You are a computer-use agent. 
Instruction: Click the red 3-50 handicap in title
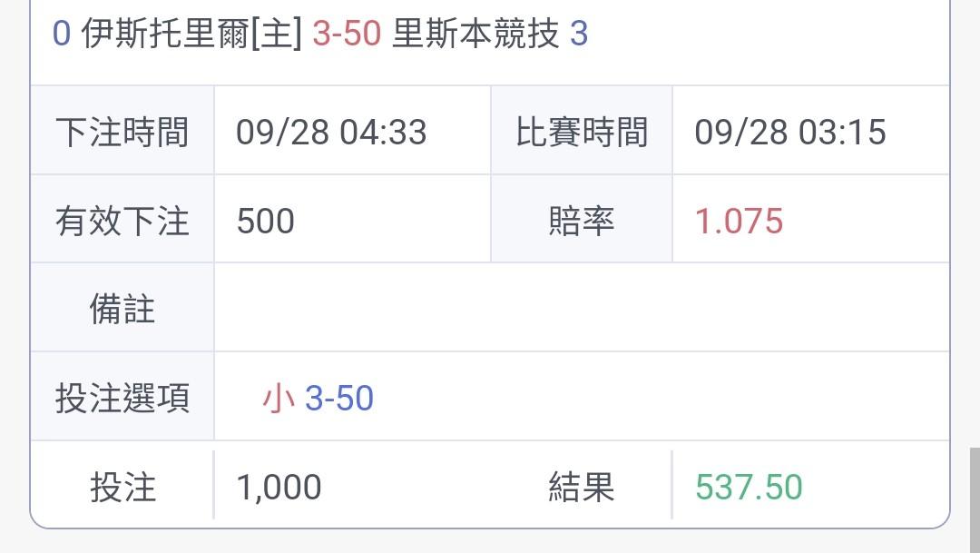(347, 34)
